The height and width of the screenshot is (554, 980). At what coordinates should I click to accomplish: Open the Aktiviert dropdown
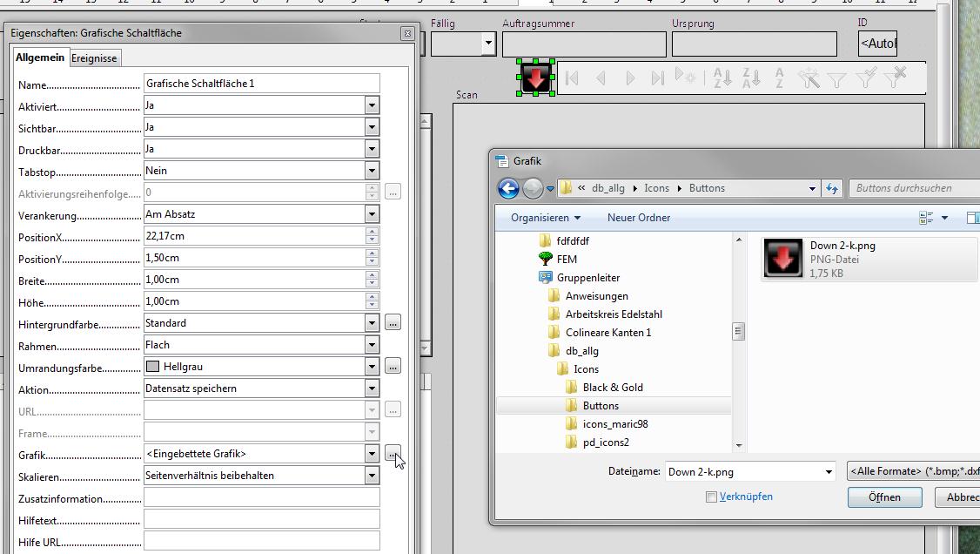[x=372, y=105]
